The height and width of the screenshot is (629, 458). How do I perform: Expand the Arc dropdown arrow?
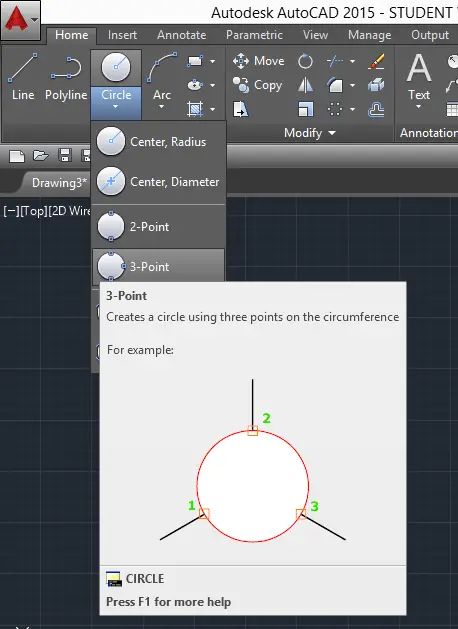click(162, 107)
